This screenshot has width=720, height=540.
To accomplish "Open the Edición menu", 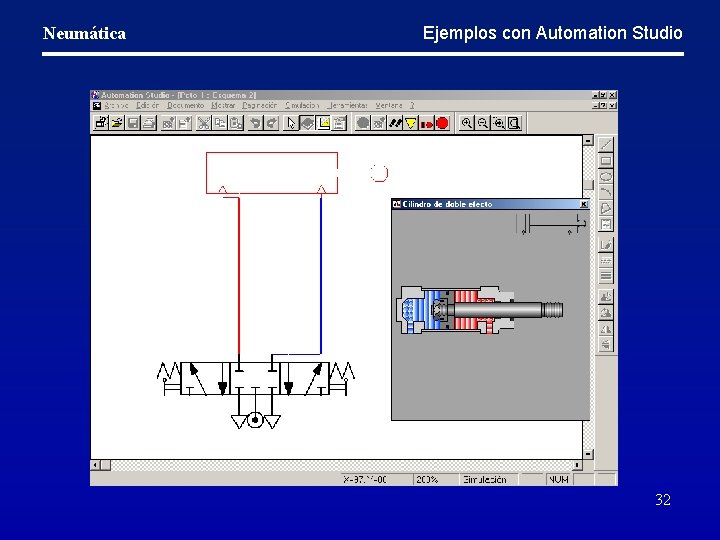I will pyautogui.click(x=147, y=106).
